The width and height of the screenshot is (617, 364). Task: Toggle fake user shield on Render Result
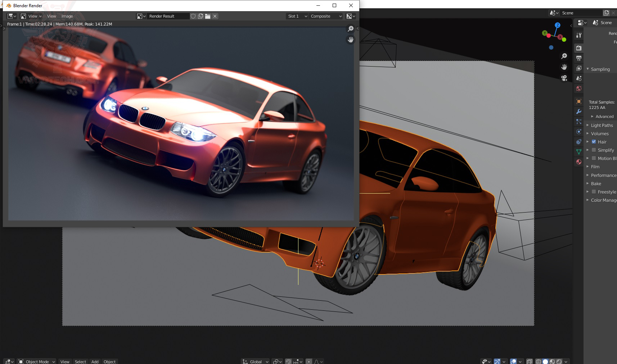coord(193,16)
